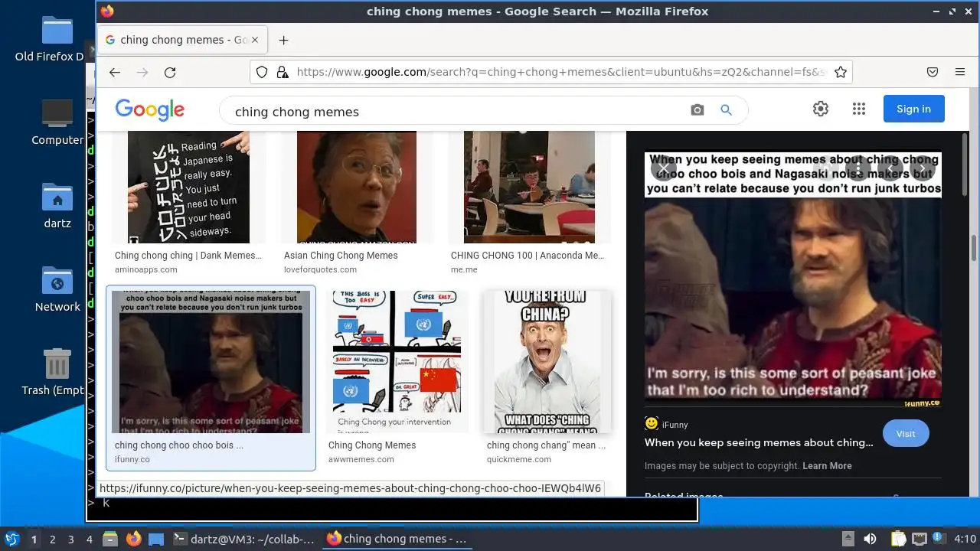Open the loveforquotes.com image thumbnail
This screenshot has width=980, height=551.
tap(357, 187)
